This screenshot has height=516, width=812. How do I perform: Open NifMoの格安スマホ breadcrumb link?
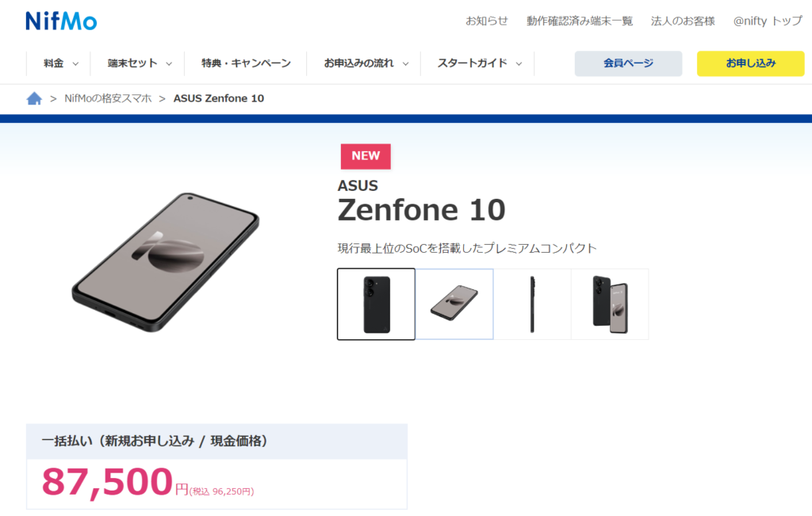tap(108, 98)
